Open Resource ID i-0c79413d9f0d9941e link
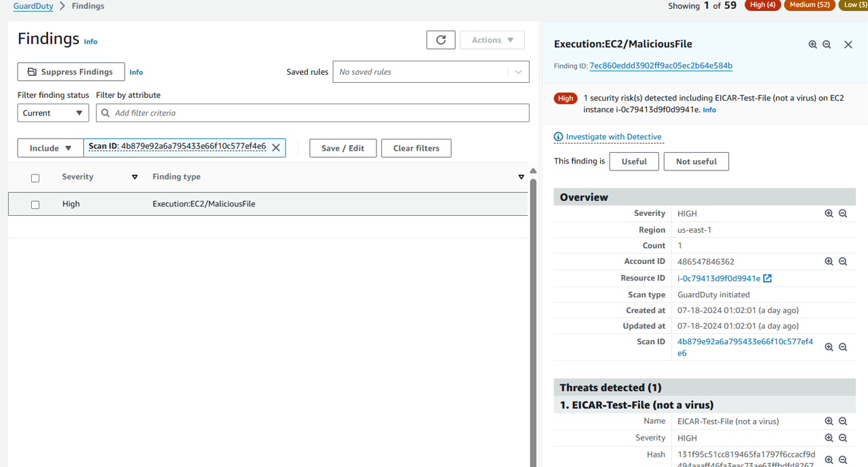The image size is (868, 467). tap(719, 278)
